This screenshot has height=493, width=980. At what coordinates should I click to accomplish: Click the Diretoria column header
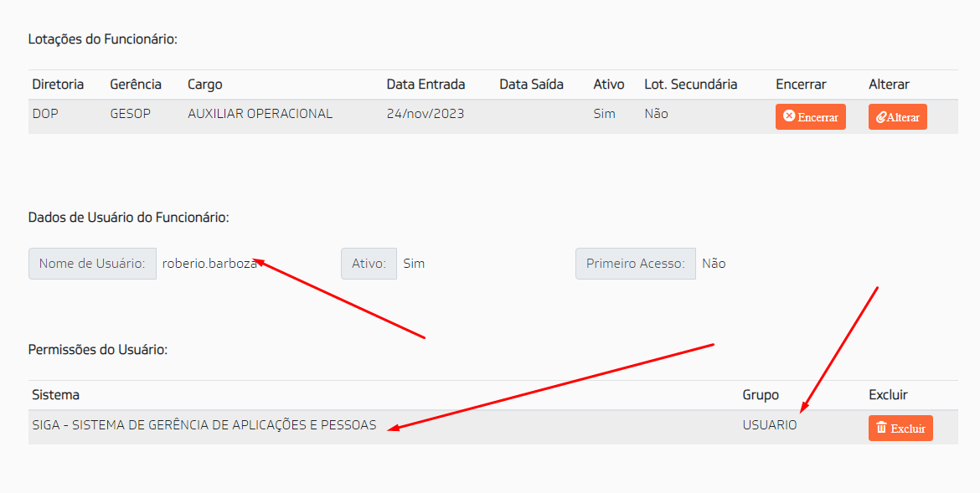pyautogui.click(x=58, y=85)
